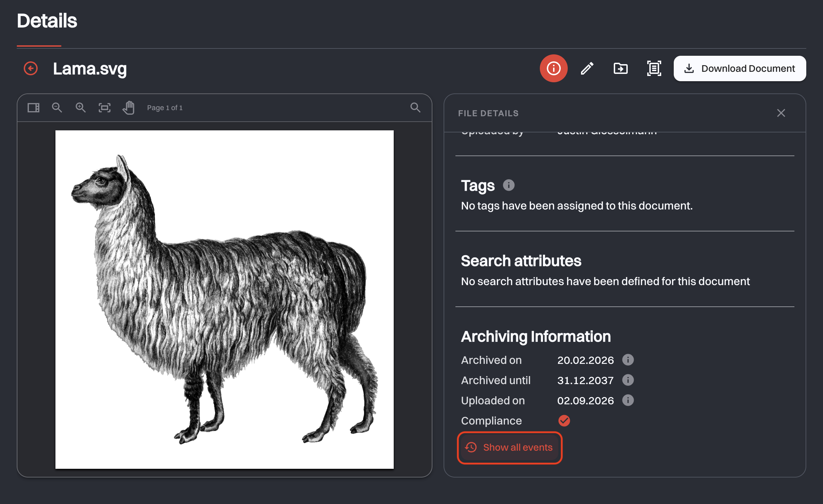Click the 'Archiving Information' heading
This screenshot has width=823, height=504.
pyautogui.click(x=536, y=337)
